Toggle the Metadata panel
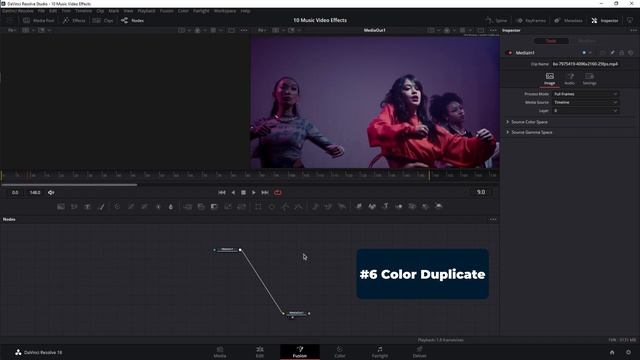 click(568, 20)
